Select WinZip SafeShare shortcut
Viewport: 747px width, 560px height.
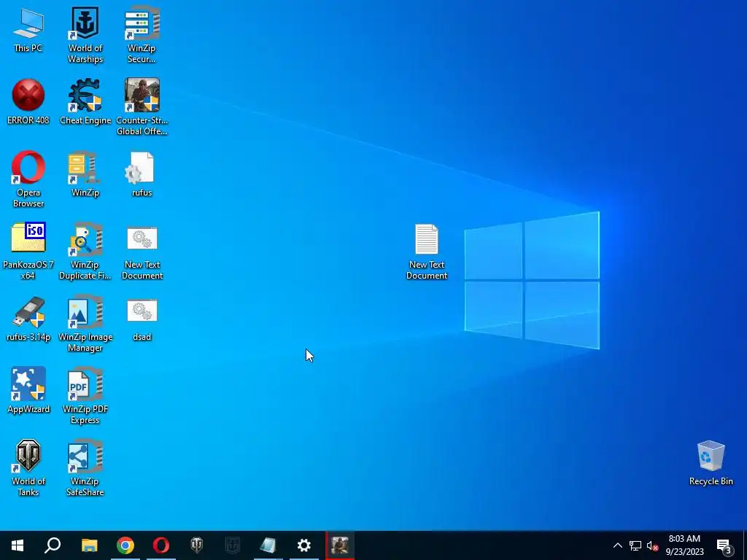click(85, 467)
